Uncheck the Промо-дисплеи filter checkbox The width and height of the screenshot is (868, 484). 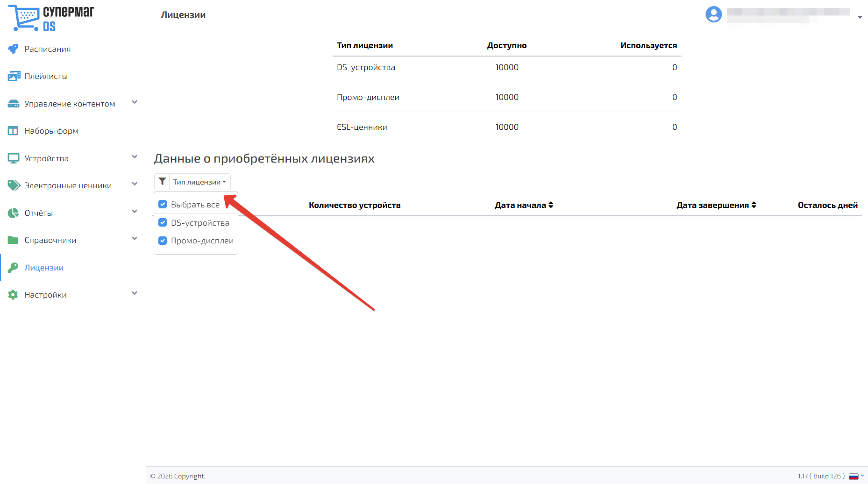coord(163,241)
